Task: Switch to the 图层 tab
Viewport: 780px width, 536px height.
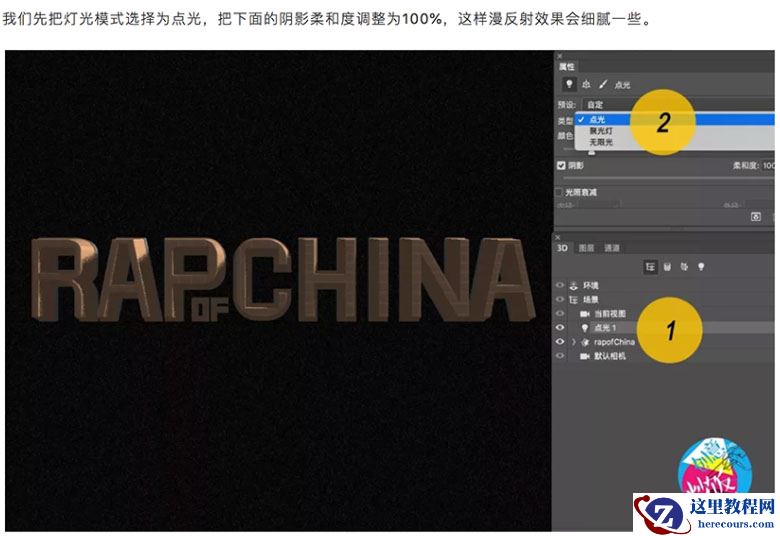Action: [586, 248]
